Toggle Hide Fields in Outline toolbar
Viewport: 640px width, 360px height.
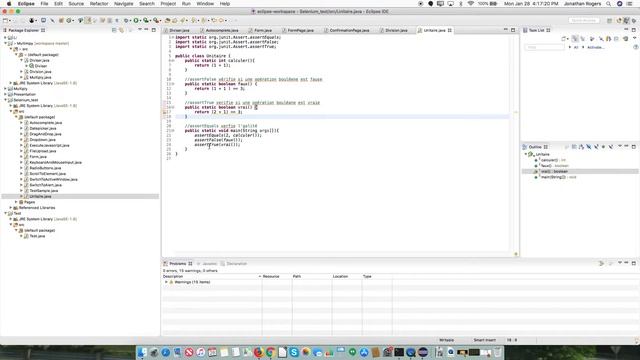pos(589,147)
